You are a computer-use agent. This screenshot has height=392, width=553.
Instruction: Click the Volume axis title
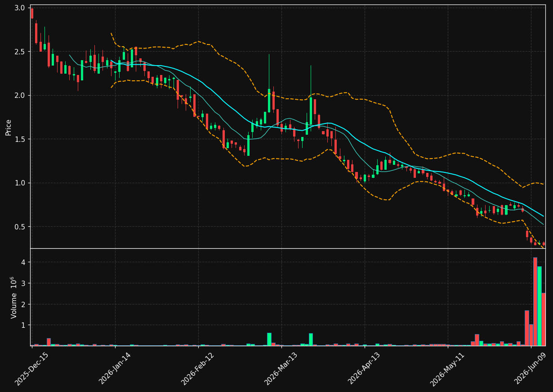coord(14,297)
